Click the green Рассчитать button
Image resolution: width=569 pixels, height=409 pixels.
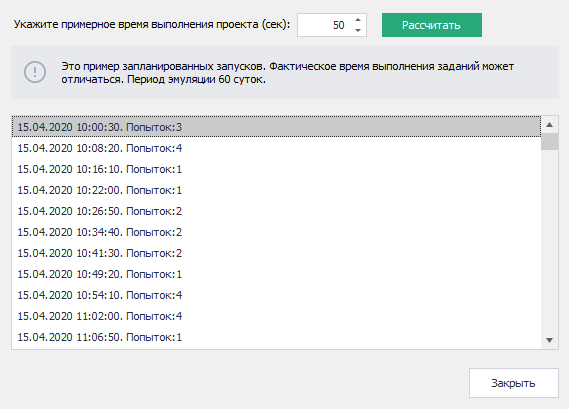click(x=432, y=25)
